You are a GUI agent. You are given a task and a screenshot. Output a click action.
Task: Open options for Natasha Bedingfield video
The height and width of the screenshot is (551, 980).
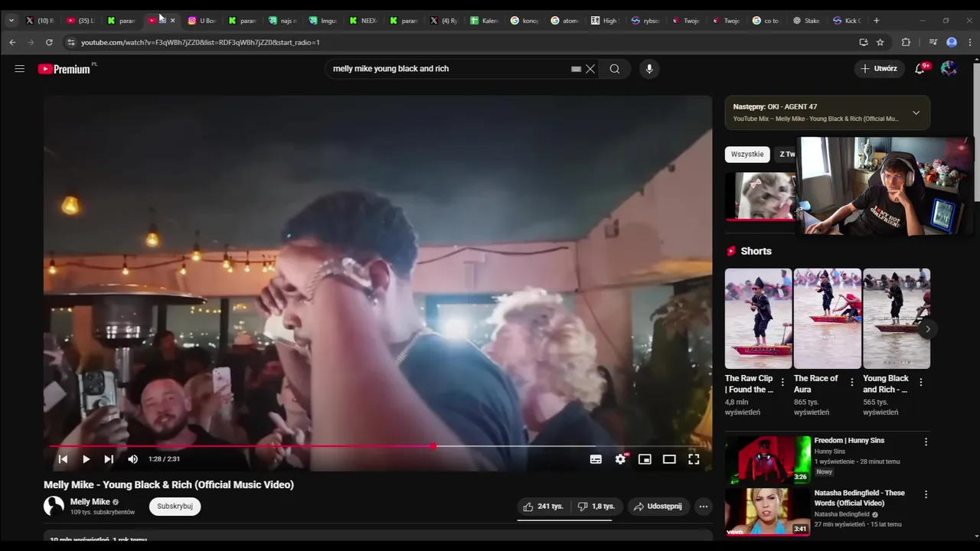(x=926, y=494)
